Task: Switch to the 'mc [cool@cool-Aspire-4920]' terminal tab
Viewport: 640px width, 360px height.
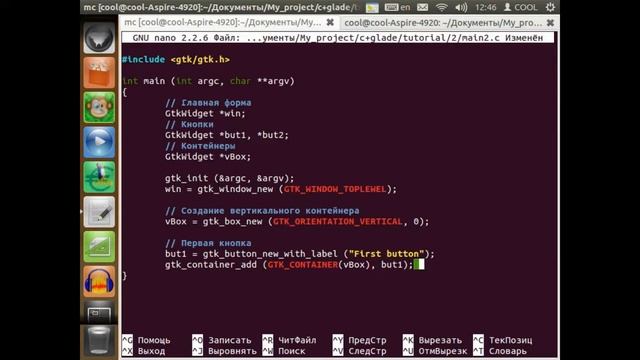Action: pyautogui.click(x=223, y=22)
